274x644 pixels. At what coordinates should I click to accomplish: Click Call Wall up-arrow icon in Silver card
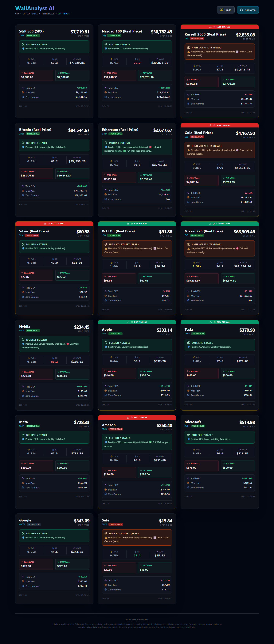click(x=22, y=273)
